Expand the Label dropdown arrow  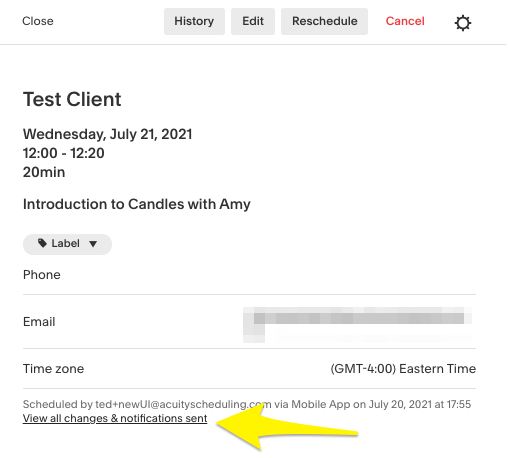tap(93, 244)
